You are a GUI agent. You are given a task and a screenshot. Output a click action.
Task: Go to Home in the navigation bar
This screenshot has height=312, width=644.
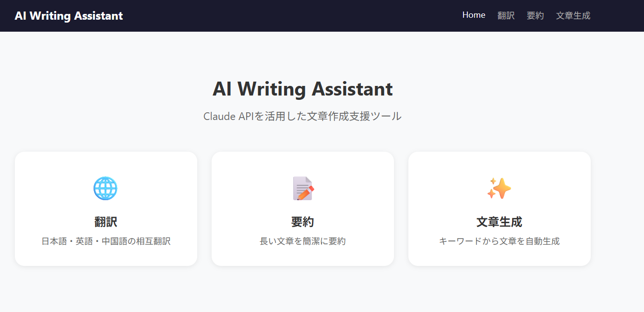(x=474, y=15)
